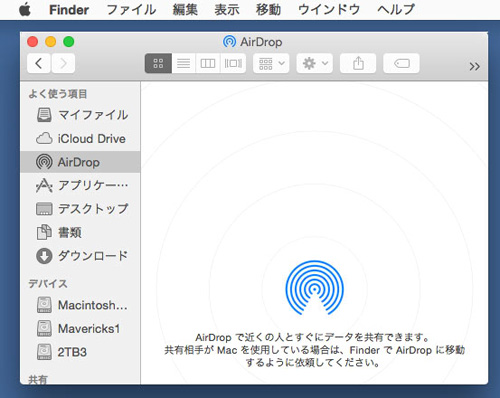Open the Apple menu
This screenshot has width=500, height=398.
pos(25,10)
